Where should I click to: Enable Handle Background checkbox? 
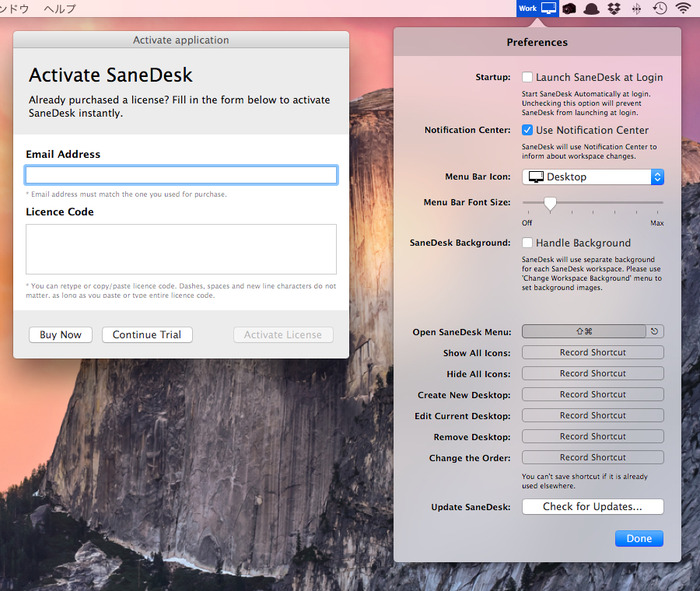(527, 243)
